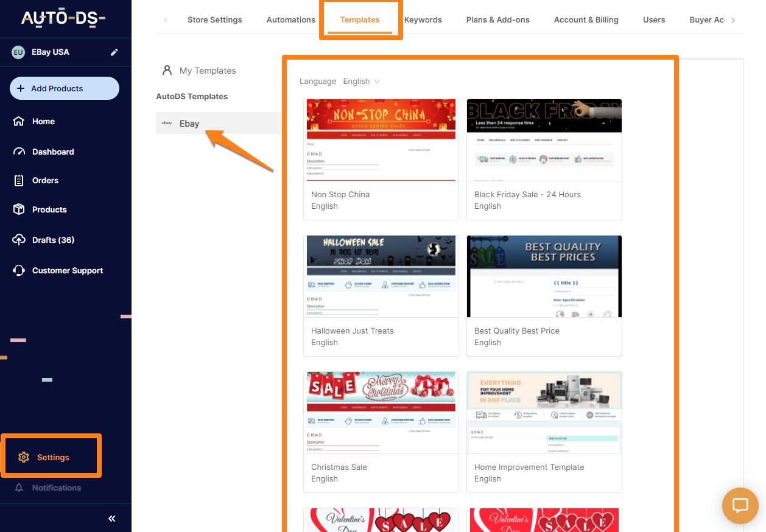
Task: Choose Best Quality Best Price template
Action: [544, 296]
